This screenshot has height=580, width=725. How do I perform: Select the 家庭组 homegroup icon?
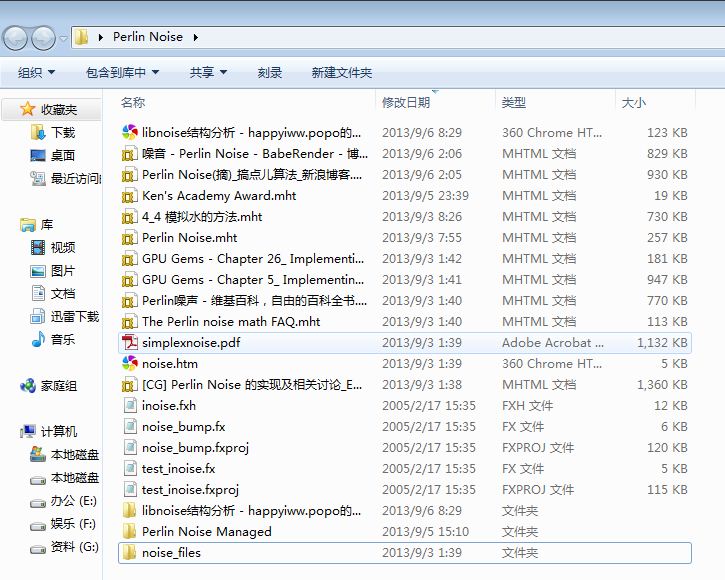pos(28,385)
